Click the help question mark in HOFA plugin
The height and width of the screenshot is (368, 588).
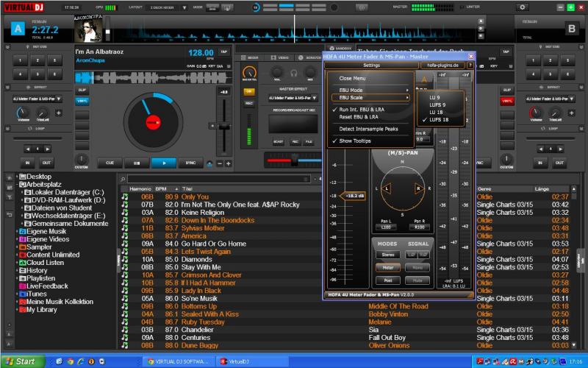click(470, 66)
